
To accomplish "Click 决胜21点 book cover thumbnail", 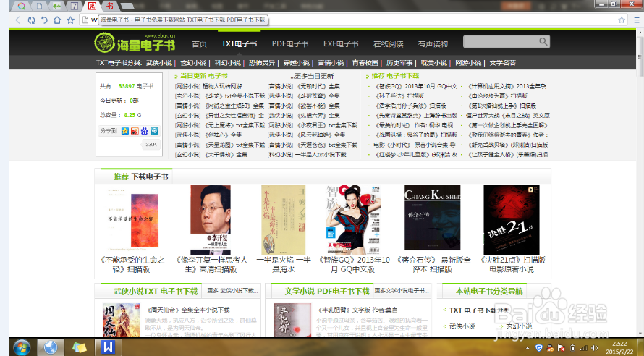I will pos(512,220).
